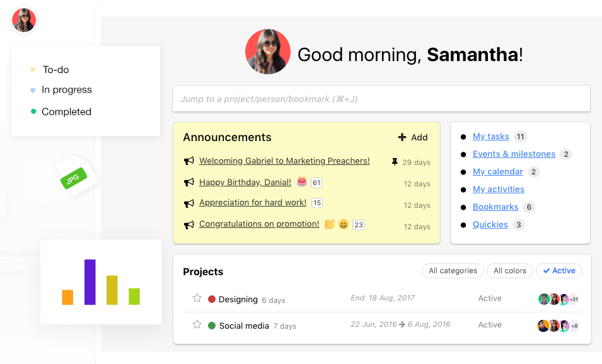Click Samantha's small avatar at top left

25,20
